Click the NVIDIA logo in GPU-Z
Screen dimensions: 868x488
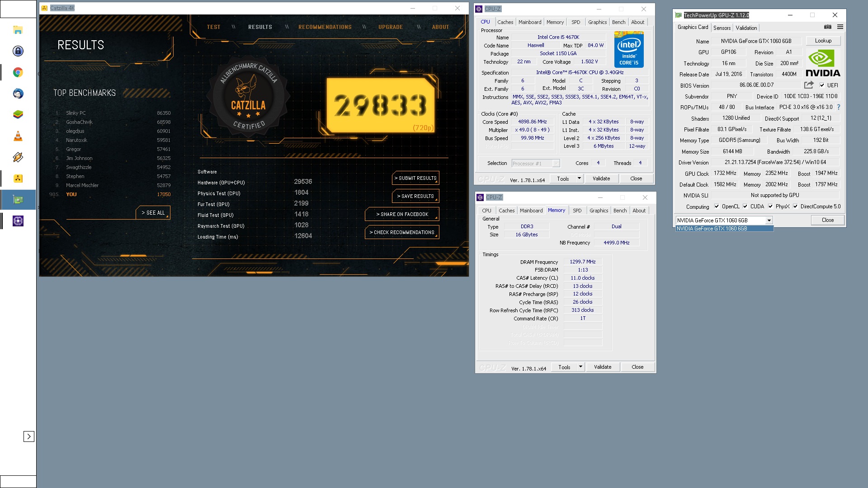[x=823, y=63]
